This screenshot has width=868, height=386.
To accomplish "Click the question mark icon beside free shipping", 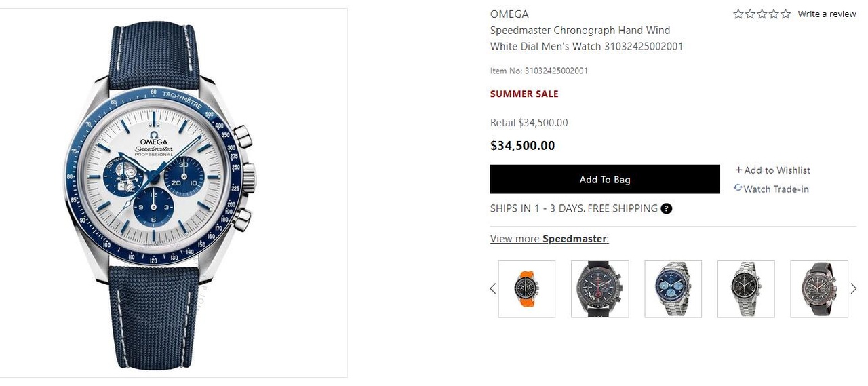I will [x=667, y=208].
